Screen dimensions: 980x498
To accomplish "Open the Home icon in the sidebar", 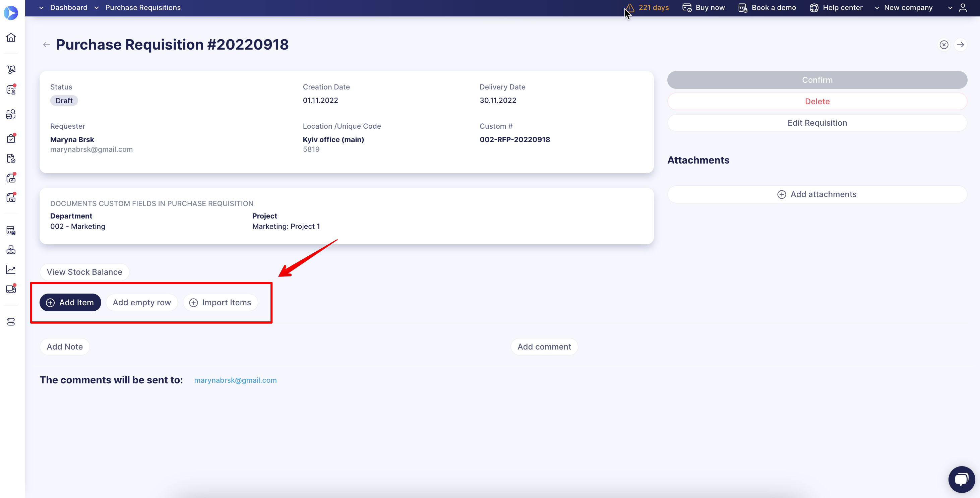I will [x=11, y=37].
